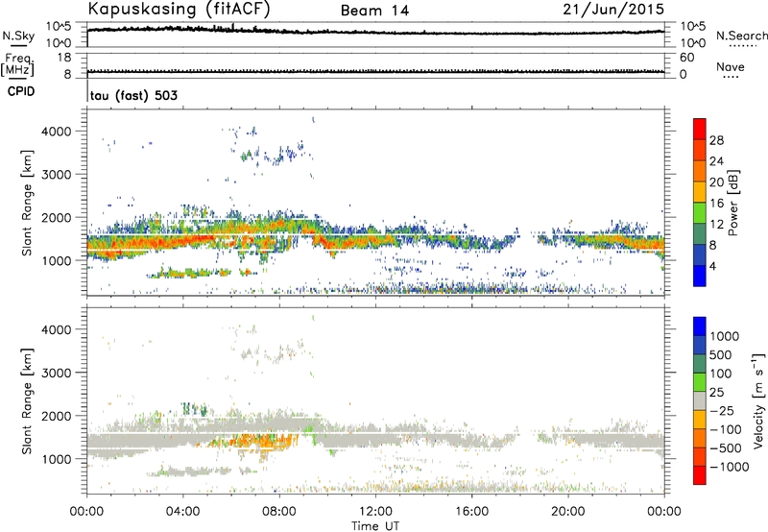Pick the bright blue top velocity colorbar segment
768x532 pixels.
coord(700,326)
